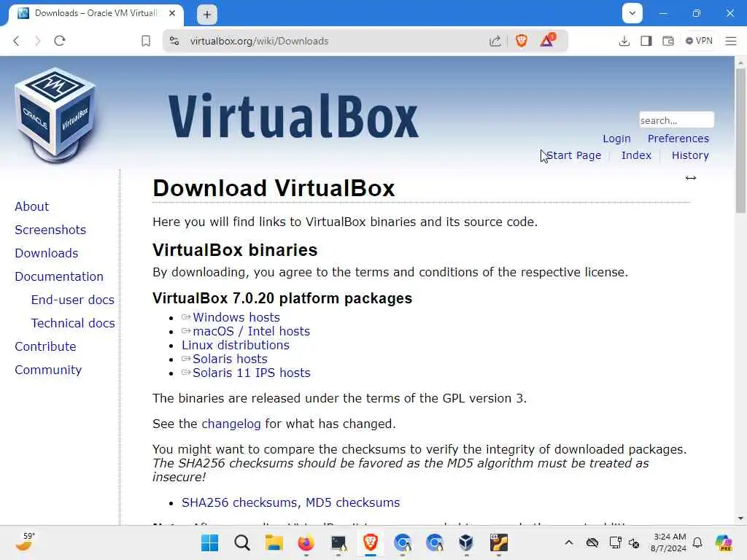Viewport: 747px width, 560px height.
Task: Open Documentation in the left sidebar
Action: coord(59,276)
